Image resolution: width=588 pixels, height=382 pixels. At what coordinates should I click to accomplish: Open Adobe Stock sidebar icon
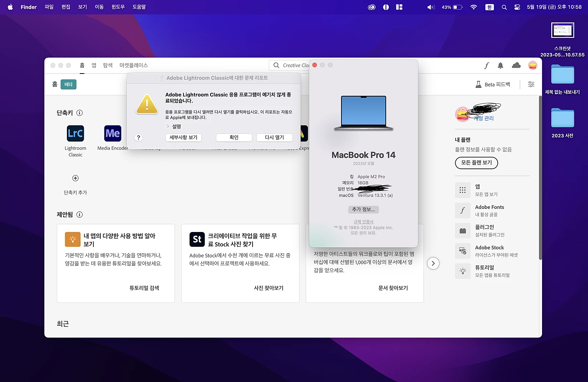coord(463,251)
